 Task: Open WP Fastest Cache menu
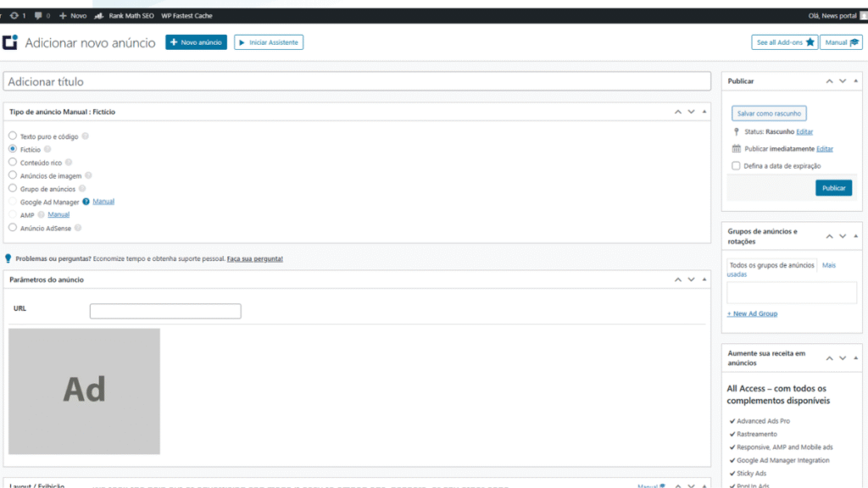(186, 15)
